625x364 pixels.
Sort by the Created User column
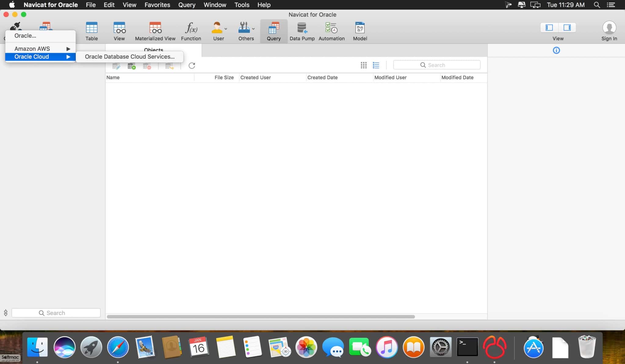(x=273, y=77)
